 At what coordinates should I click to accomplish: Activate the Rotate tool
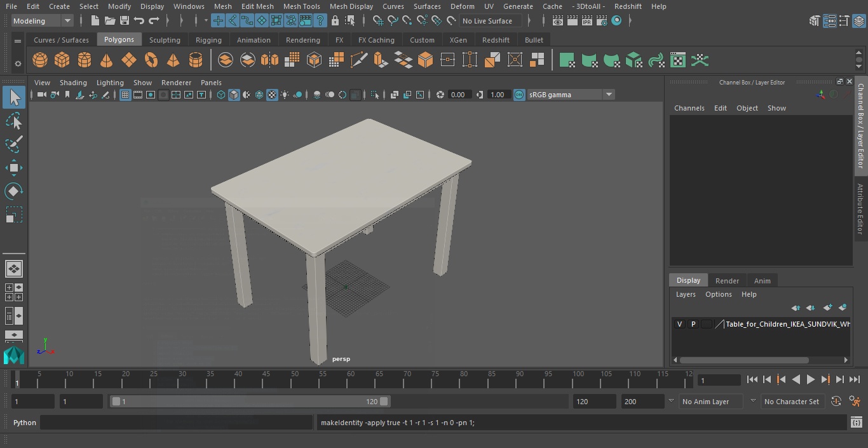[x=14, y=191]
